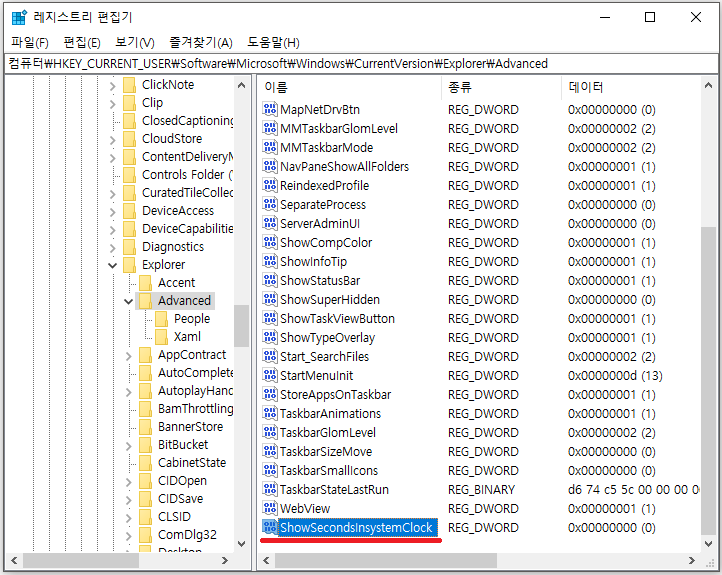
Task: Select the TaskbarAnimations value name
Action: [330, 413]
